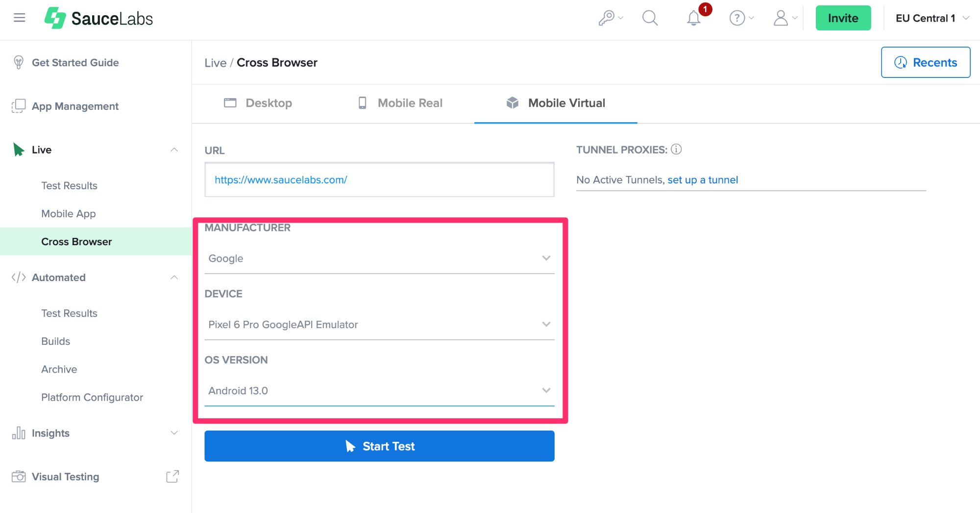Open the help question mark menu
Image resolution: width=980 pixels, height=513 pixels.
[x=741, y=18]
